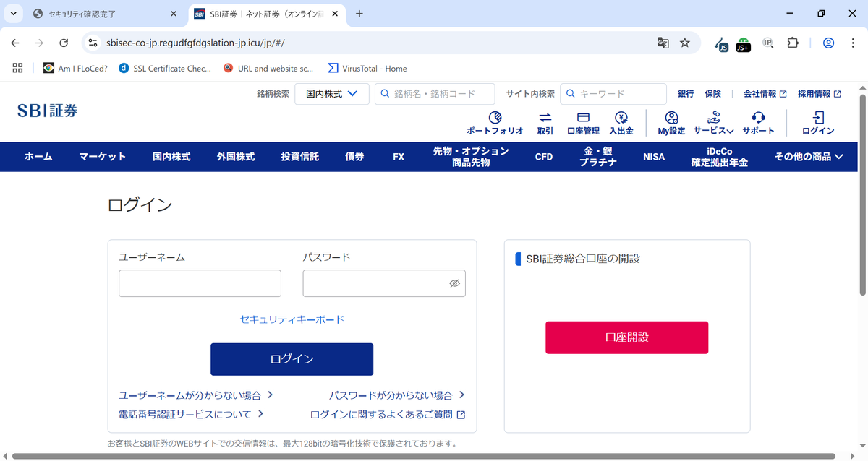The image size is (868, 461).
Task: Switch to the SBI証券 browser tab
Action: [268, 14]
